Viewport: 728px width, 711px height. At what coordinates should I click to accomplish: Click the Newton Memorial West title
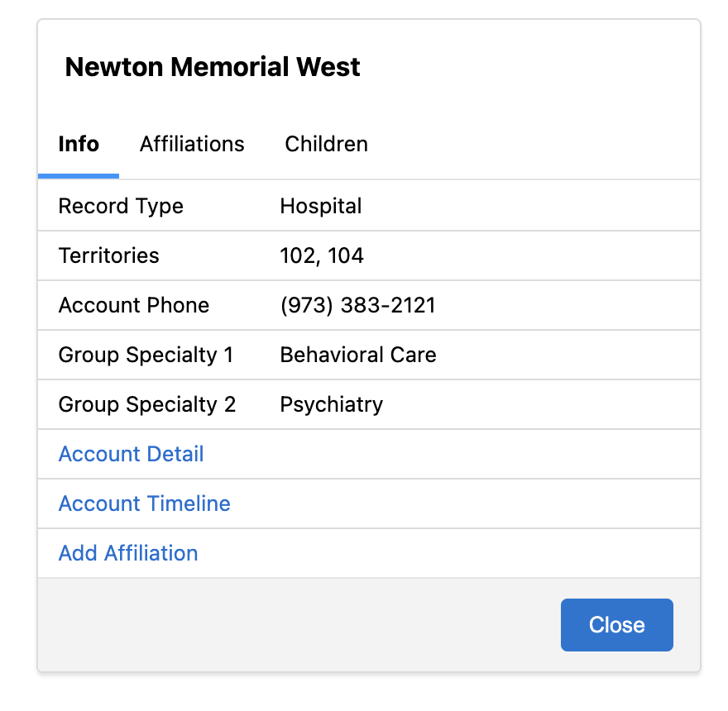click(213, 67)
